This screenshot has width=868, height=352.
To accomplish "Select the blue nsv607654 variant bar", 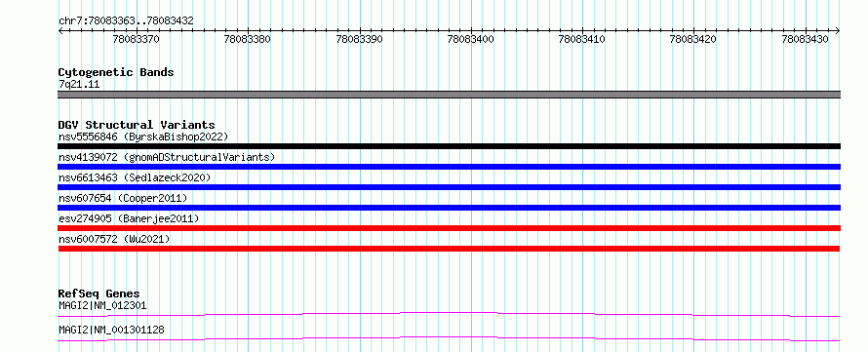I will 449,208.
